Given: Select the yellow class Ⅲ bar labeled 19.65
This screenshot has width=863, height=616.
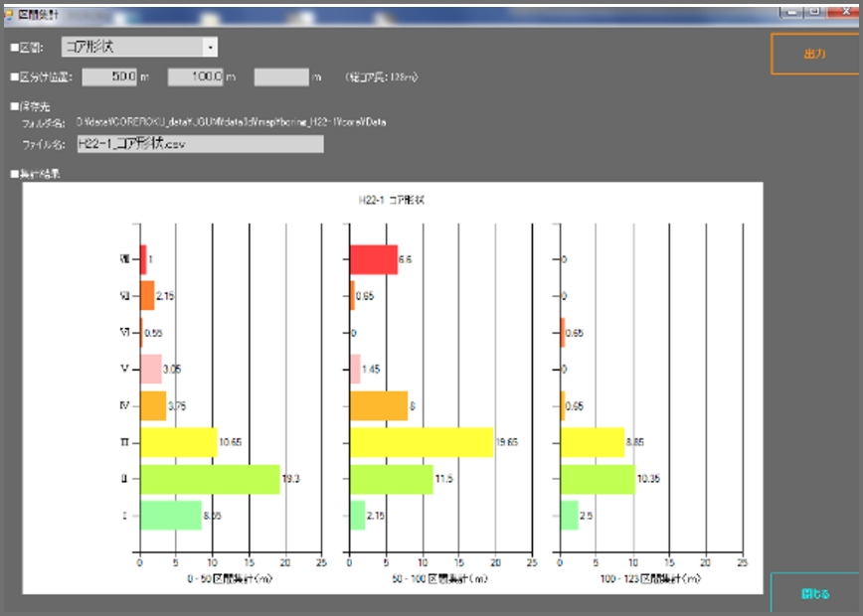Looking at the screenshot, I should tap(422, 442).
